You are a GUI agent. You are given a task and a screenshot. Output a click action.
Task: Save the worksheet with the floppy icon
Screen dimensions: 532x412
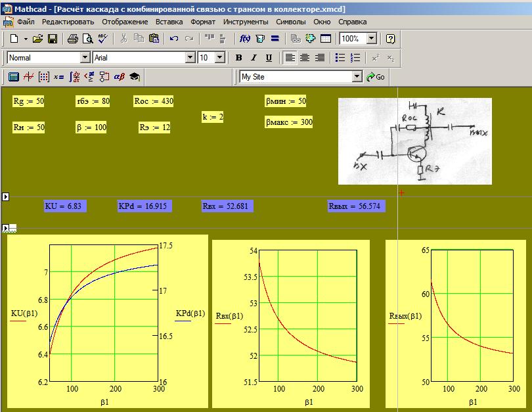coord(53,39)
